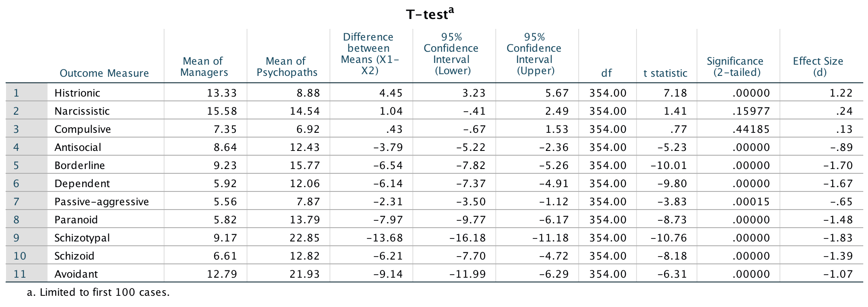Image resolution: width=868 pixels, height=307 pixels.
Task: Select the Mean of Managers header
Action: 203,67
